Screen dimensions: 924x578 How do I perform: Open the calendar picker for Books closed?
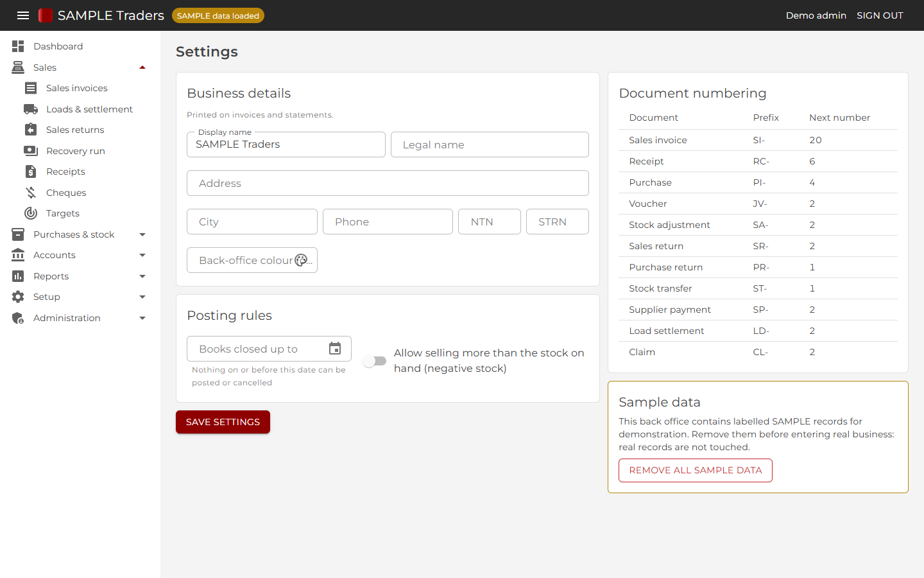335,348
